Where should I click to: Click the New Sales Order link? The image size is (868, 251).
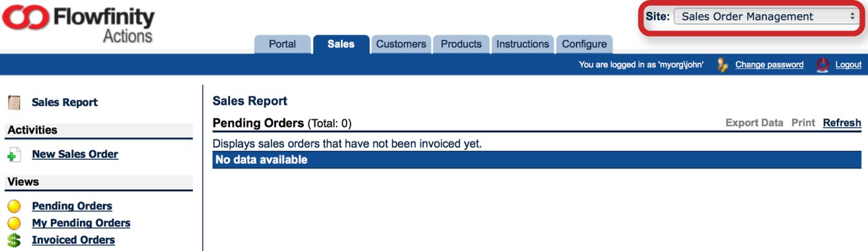pos(75,154)
